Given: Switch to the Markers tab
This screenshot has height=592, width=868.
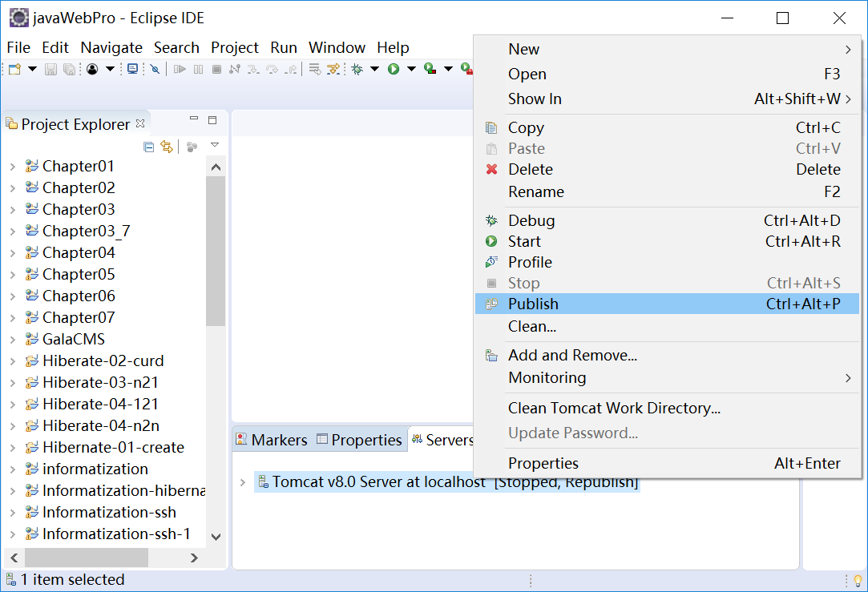Looking at the screenshot, I should point(272,440).
